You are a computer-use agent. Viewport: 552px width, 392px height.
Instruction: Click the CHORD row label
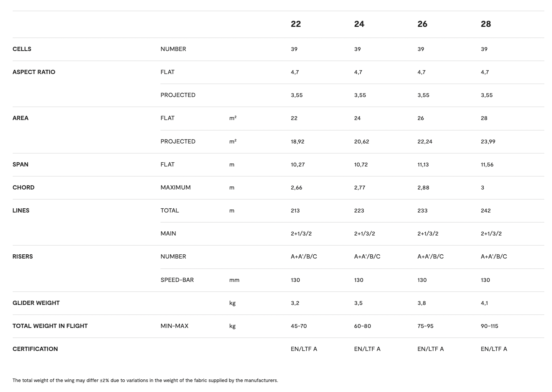23,188
